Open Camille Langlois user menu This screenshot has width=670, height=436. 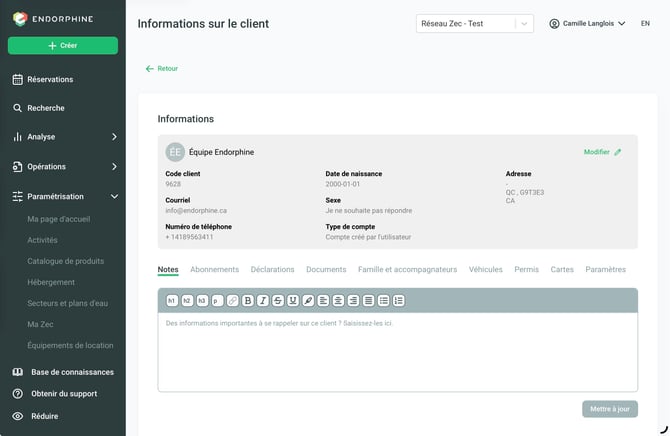[588, 24]
